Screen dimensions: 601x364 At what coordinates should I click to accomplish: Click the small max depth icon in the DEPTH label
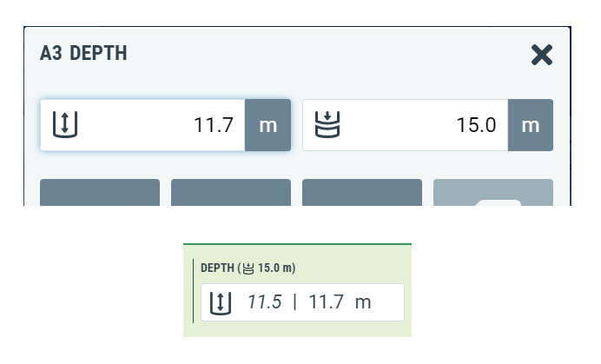pyautogui.click(x=248, y=268)
